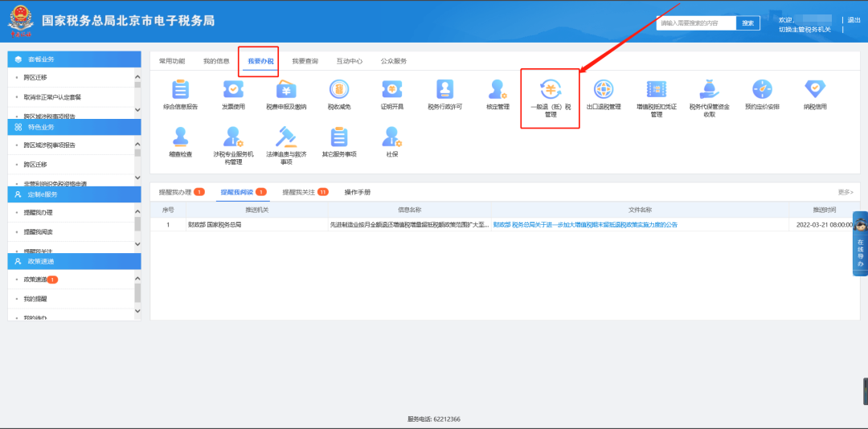This screenshot has width=868, height=429.
Task: Click the 更多> link
Action: tap(845, 192)
